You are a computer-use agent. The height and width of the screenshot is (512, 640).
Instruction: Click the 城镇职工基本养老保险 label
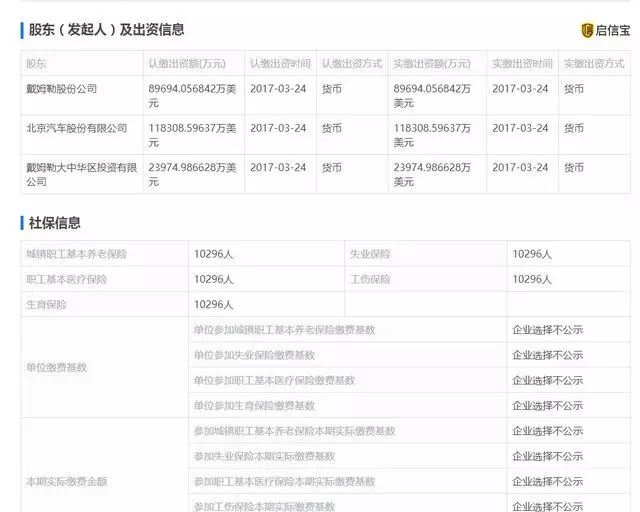point(77,254)
